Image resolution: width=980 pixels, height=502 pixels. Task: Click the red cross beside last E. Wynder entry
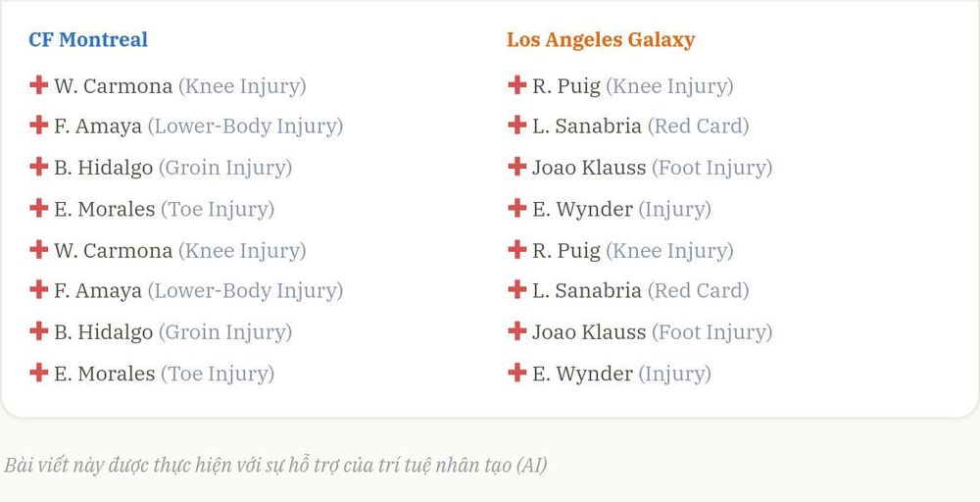[516, 373]
